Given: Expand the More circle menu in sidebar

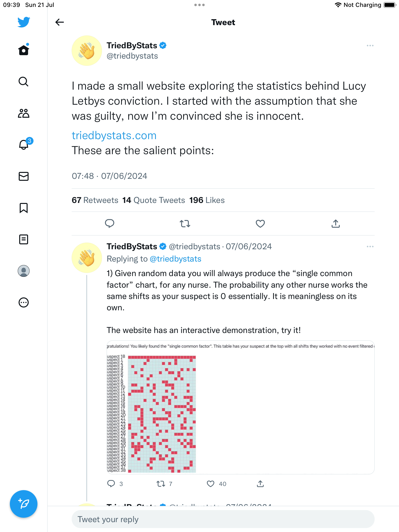Looking at the screenshot, I should pyautogui.click(x=24, y=302).
